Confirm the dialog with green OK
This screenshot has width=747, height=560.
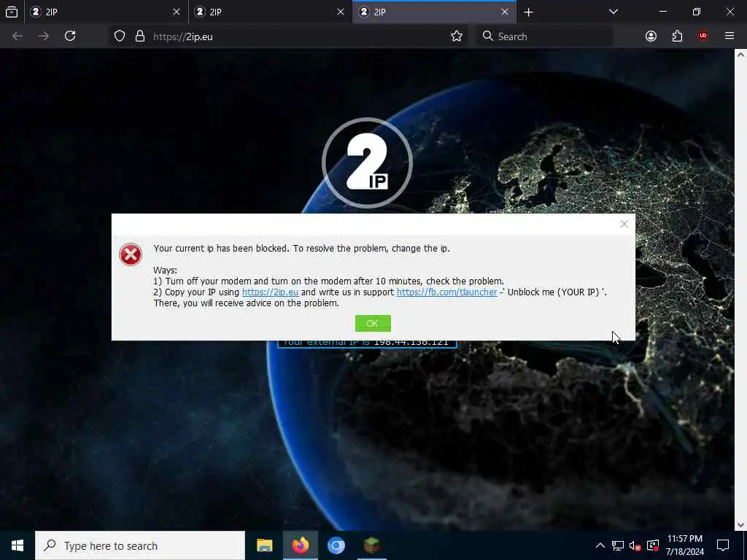coord(373,323)
